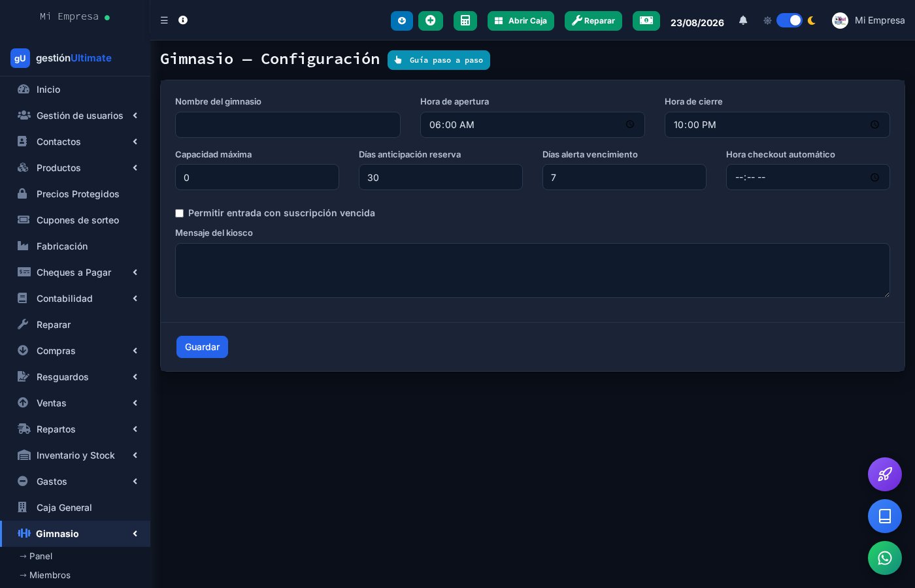Click the Abrir Caja button
Screen dimensions: 915x588
(521, 21)
